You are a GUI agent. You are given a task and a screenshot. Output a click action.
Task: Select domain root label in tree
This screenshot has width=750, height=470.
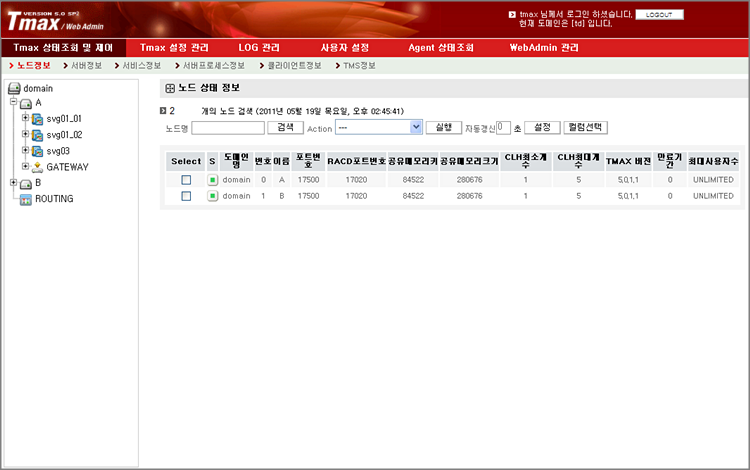38,88
